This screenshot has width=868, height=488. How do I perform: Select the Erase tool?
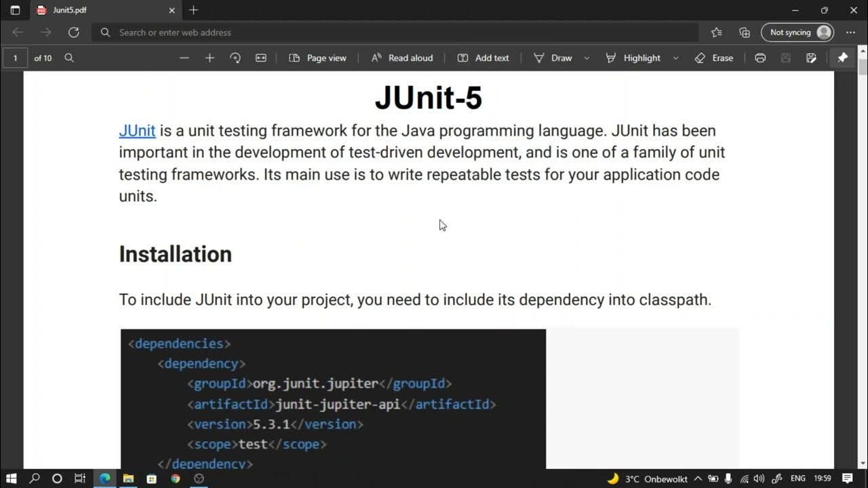714,58
